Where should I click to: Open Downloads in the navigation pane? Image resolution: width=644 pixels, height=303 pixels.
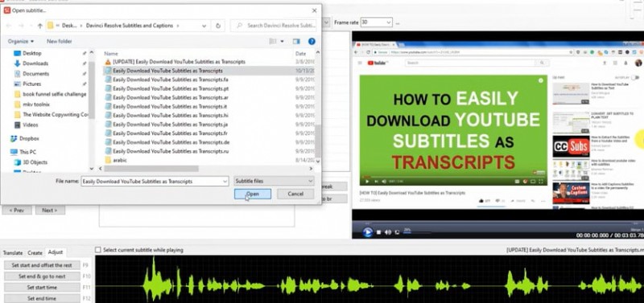pos(35,63)
